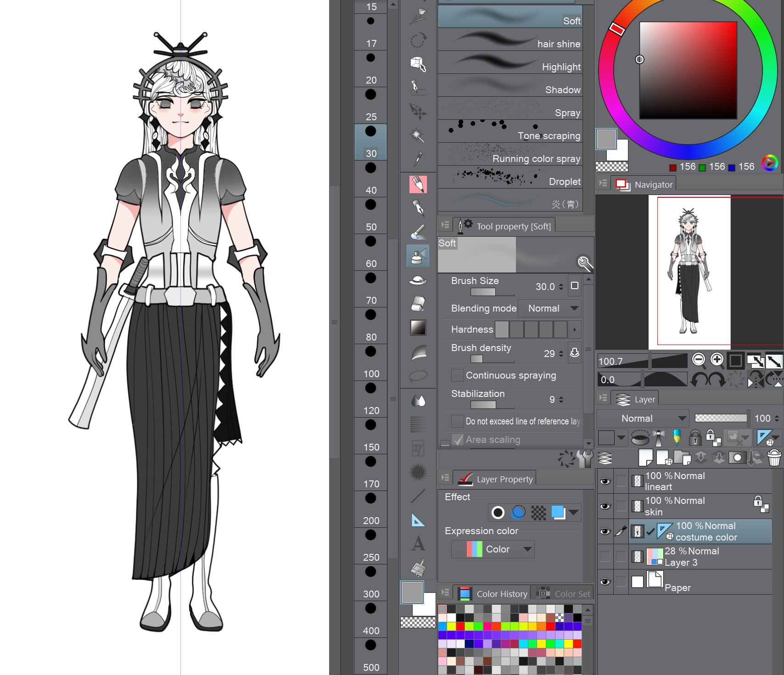Enable Do not exceed line of reference layer

(457, 421)
